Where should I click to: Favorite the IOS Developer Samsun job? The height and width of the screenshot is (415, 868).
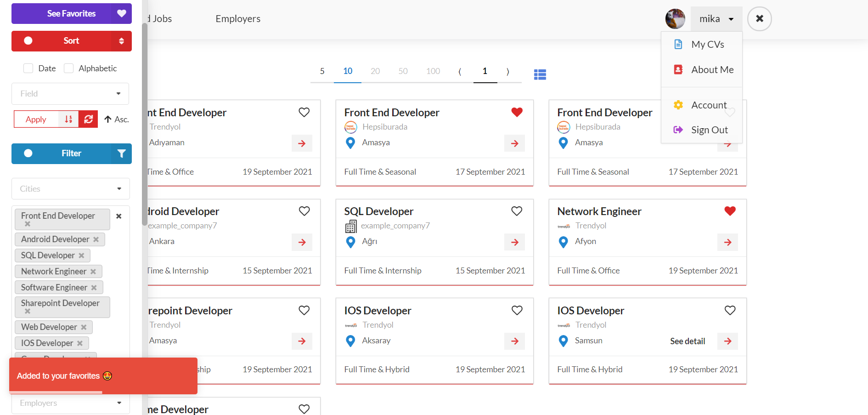(x=730, y=310)
